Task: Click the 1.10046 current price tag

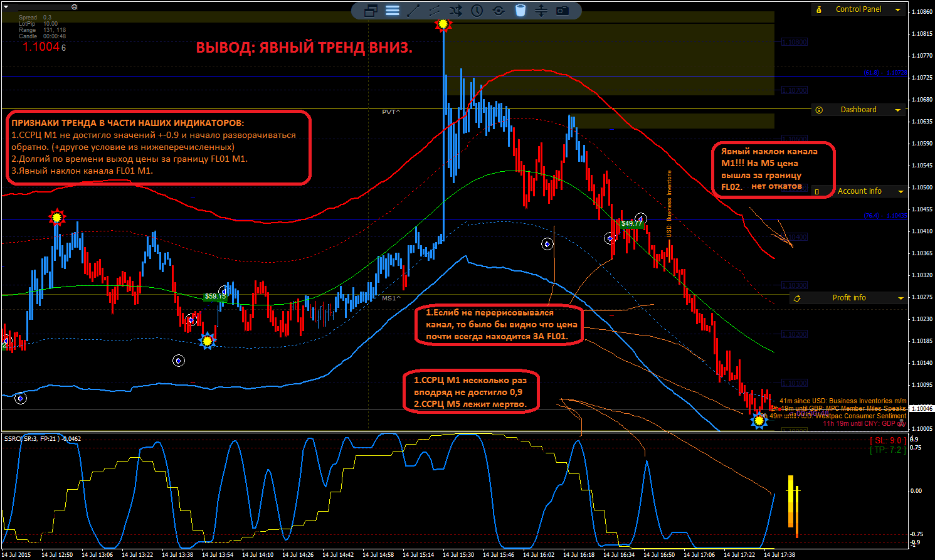Action: (921, 409)
